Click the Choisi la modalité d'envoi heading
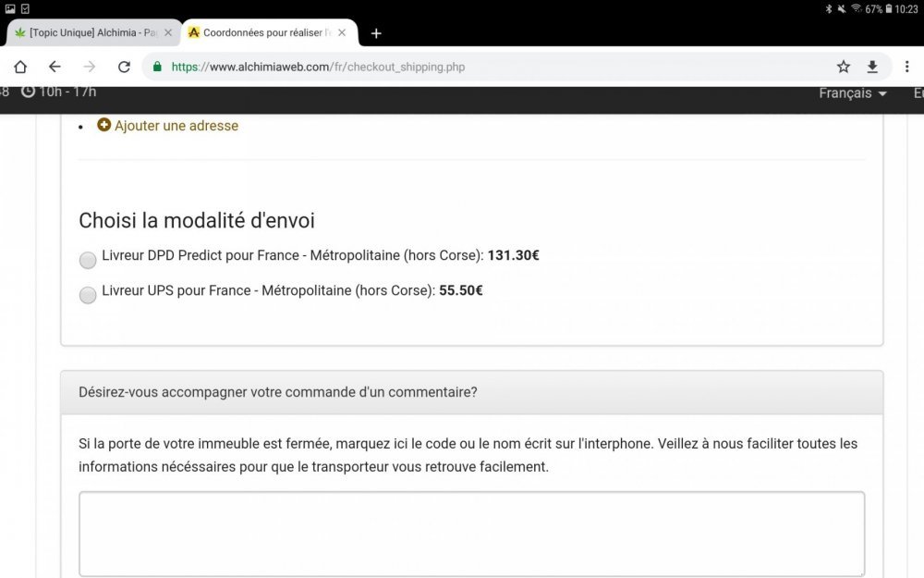This screenshot has width=924, height=578. click(x=197, y=221)
